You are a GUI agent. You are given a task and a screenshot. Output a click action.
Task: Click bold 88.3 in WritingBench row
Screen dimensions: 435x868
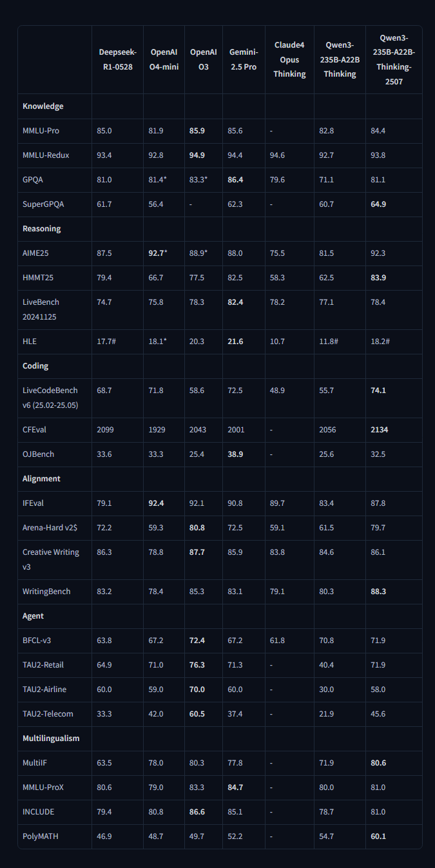click(378, 592)
